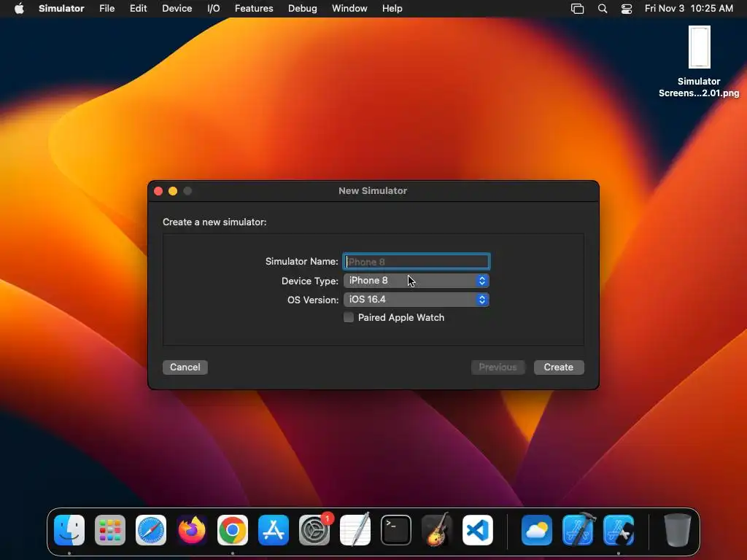Launch Firefox from the Dock

(x=192, y=530)
